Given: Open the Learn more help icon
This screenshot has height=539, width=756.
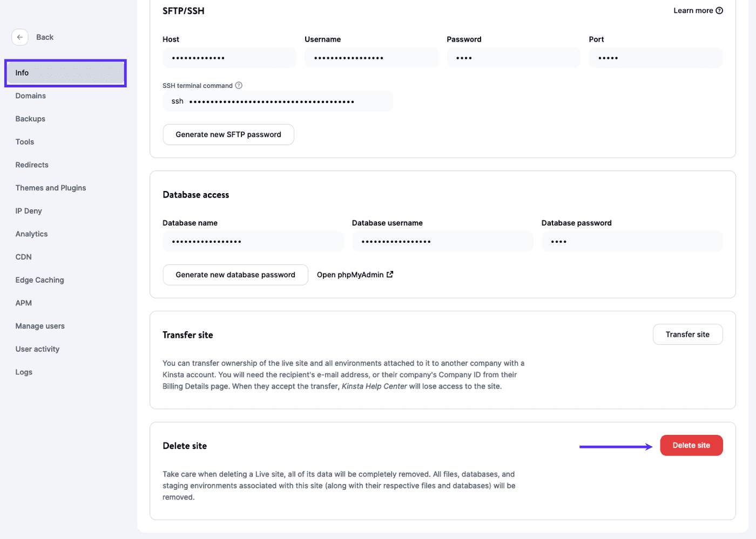Looking at the screenshot, I should [x=718, y=10].
